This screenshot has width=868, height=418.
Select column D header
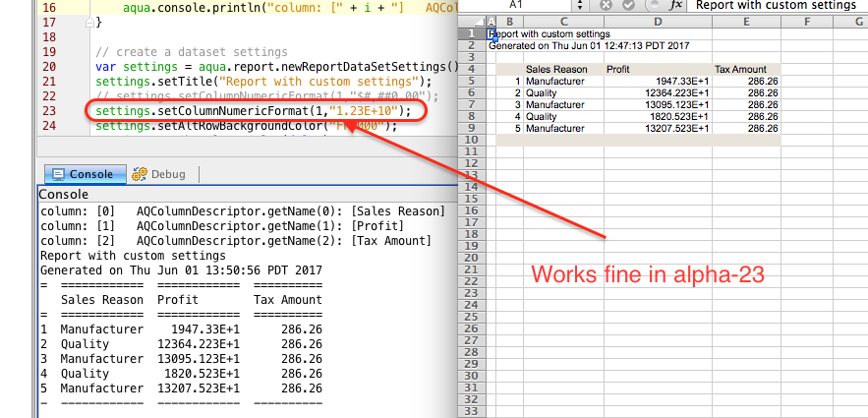coord(658,23)
